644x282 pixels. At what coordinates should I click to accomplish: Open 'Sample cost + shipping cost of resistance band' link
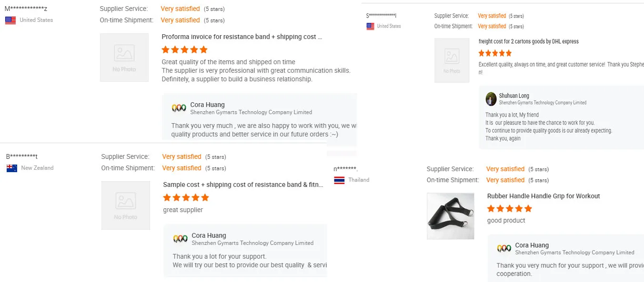tap(243, 185)
